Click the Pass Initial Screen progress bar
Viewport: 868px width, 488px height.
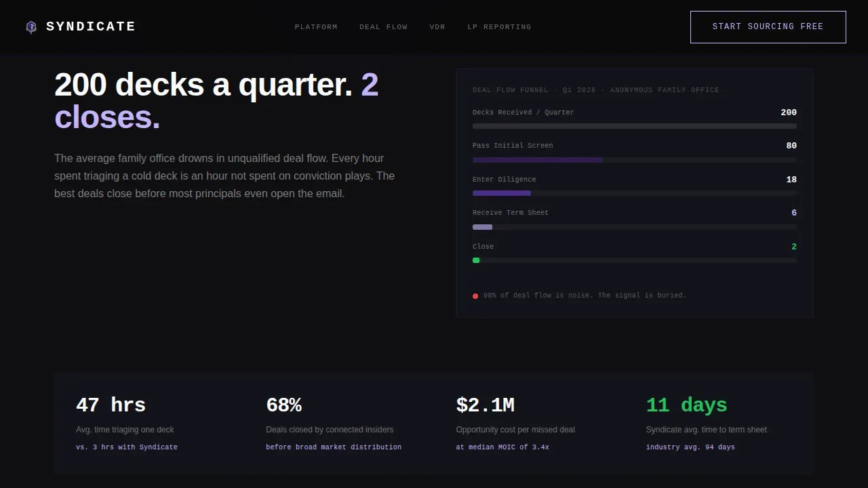635,160
